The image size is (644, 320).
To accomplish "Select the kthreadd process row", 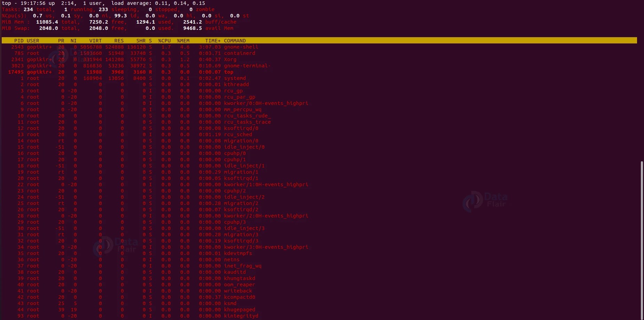I will pos(139,84).
